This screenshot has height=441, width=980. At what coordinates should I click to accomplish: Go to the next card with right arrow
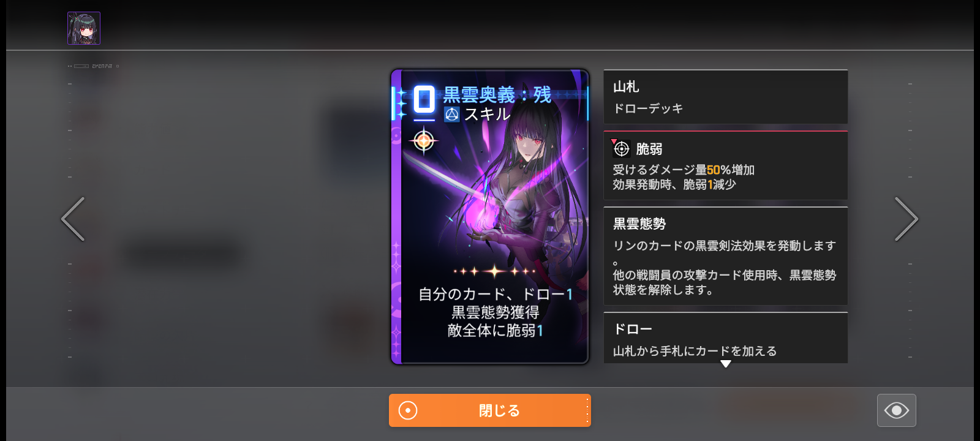coord(907,219)
